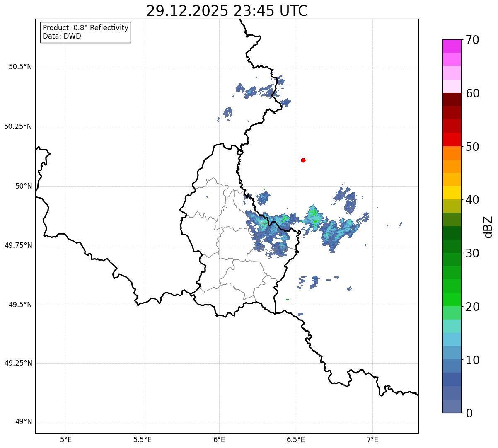Click the latitude label "49.25°N"

[18, 363]
